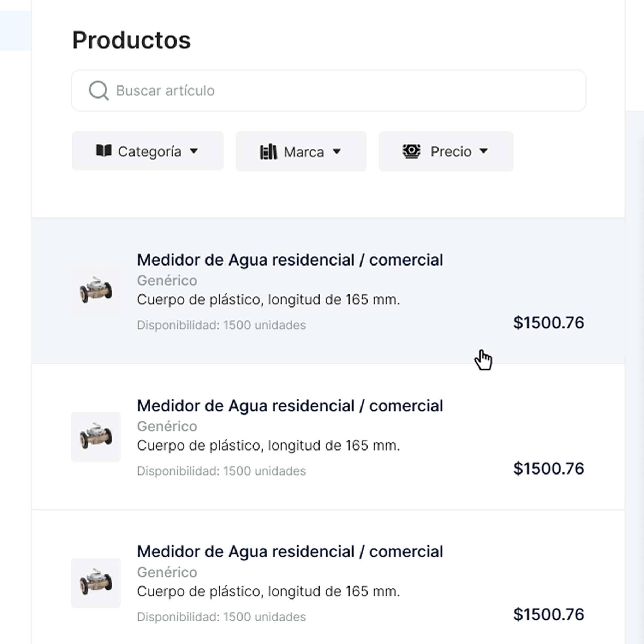Click the first product's water meter thumbnail
This screenshot has width=644, height=644.
[x=96, y=291]
